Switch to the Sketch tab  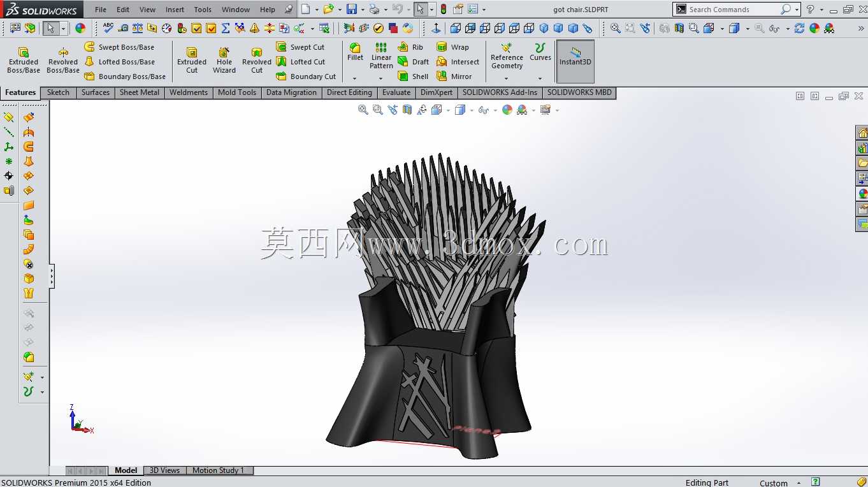tap(58, 92)
